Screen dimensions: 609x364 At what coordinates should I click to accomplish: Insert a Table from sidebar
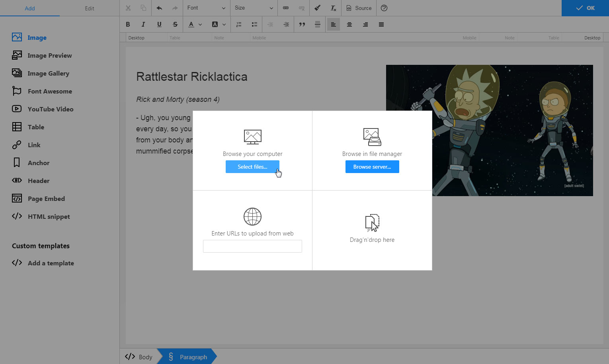(x=28, y=127)
